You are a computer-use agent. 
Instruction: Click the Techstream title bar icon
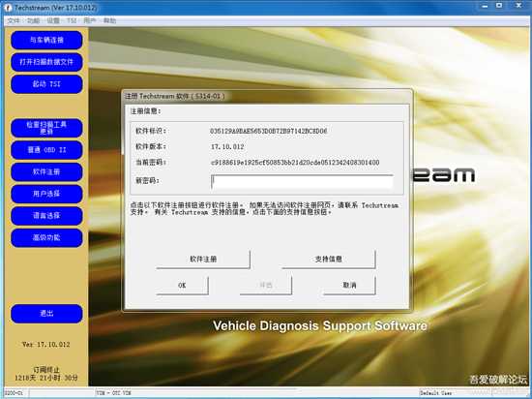click(8, 8)
